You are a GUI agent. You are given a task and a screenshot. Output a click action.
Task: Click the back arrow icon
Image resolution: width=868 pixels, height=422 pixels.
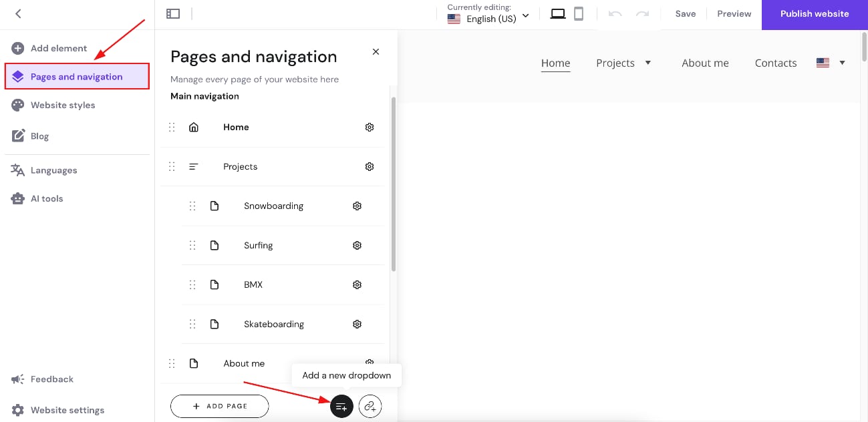click(x=18, y=14)
